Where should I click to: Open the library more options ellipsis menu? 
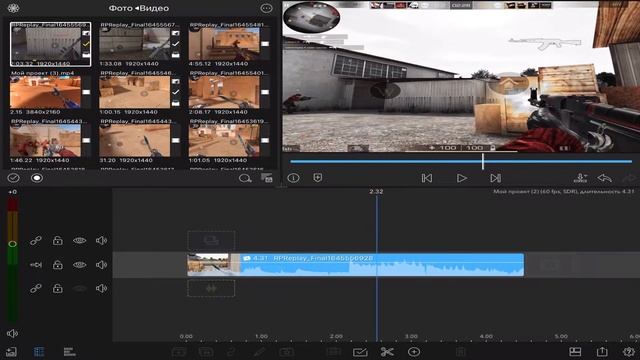point(266,8)
